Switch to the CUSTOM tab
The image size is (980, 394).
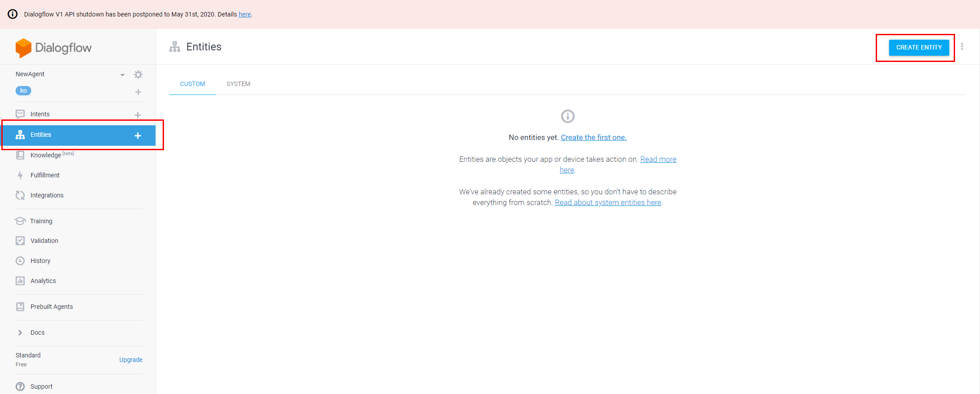coord(193,84)
